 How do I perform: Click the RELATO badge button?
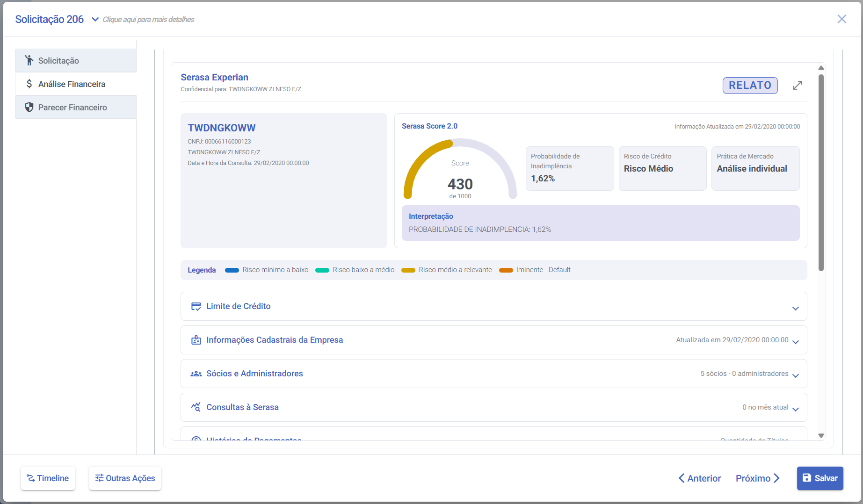[750, 85]
